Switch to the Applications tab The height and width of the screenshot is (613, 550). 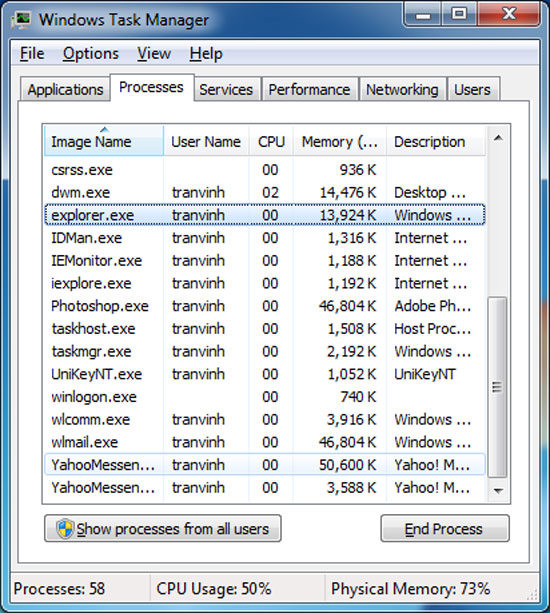point(65,90)
